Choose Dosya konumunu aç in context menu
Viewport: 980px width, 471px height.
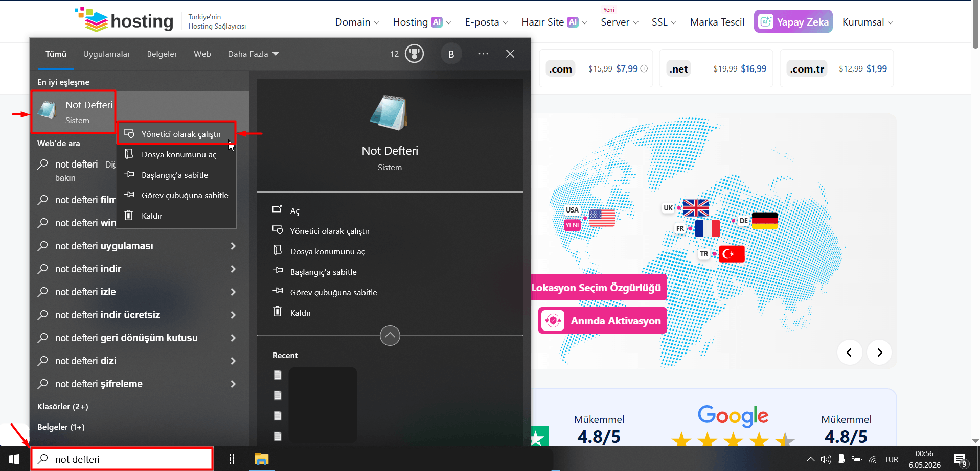[x=177, y=154]
